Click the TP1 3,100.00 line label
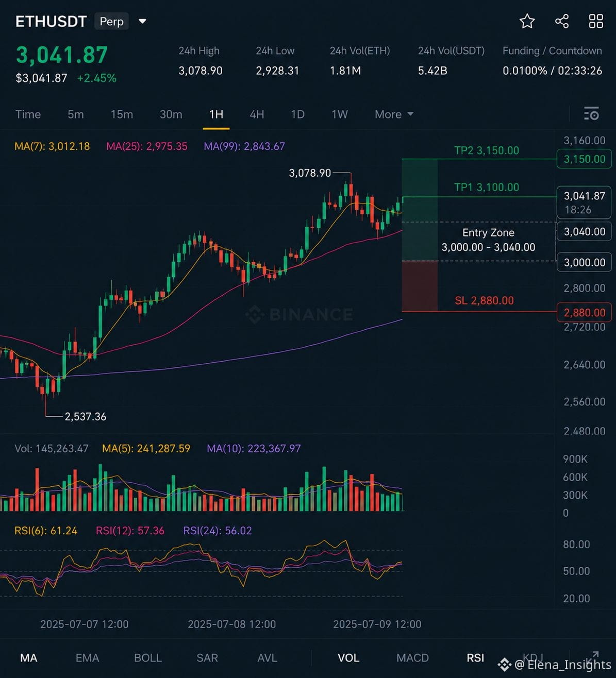Screen dimensions: 616x678 (x=487, y=187)
